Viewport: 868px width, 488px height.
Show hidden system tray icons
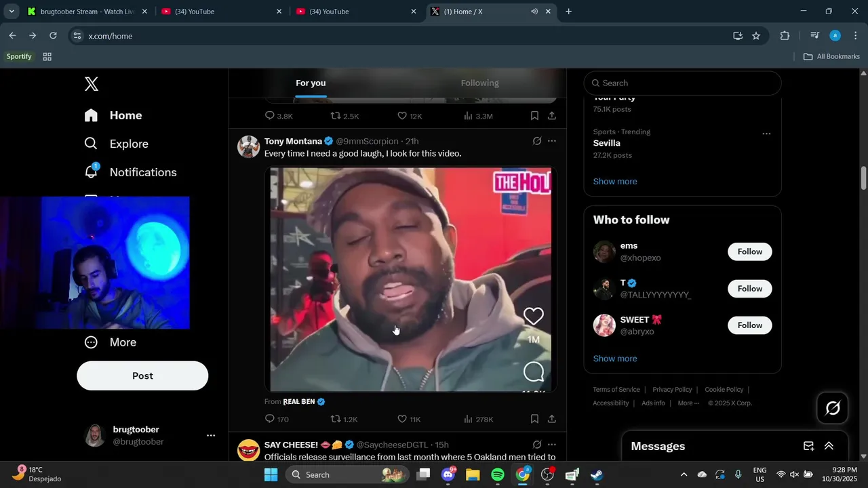point(684,474)
